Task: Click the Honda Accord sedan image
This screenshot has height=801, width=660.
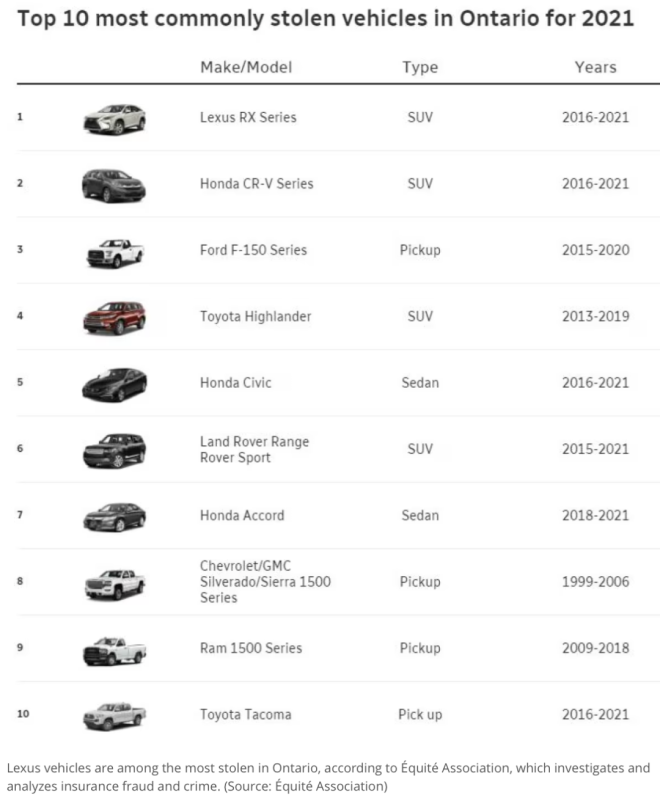Action: click(x=114, y=516)
